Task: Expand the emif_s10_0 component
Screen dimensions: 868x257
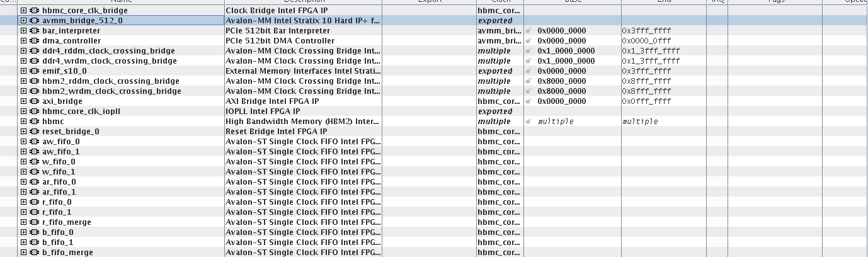Action: coord(23,71)
